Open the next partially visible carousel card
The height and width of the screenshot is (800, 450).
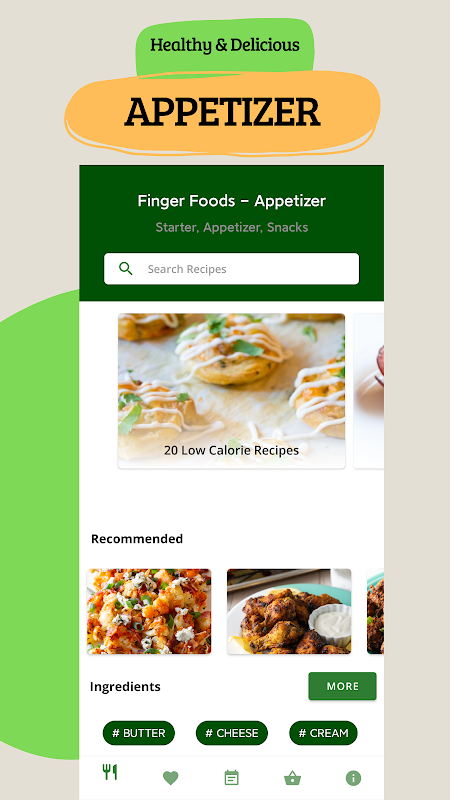coord(369,391)
